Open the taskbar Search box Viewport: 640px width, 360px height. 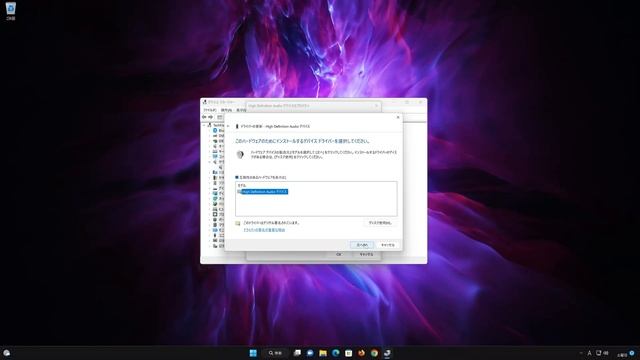coord(276,353)
